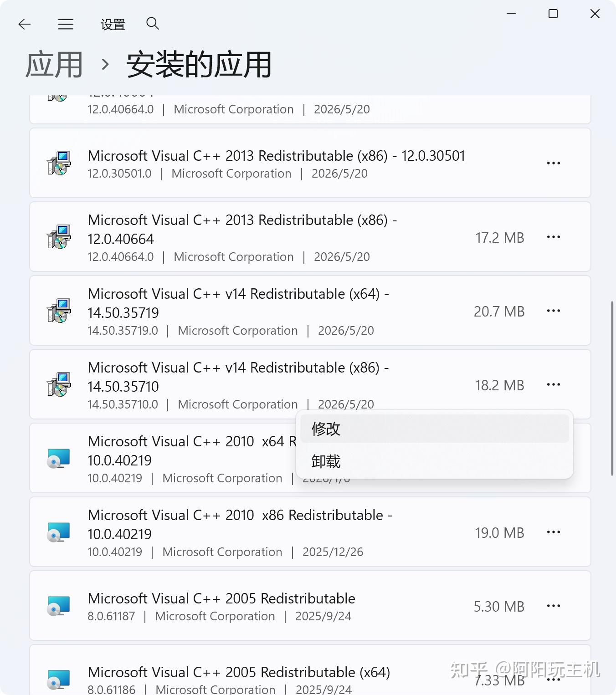This screenshot has height=695, width=616.
Task: Open more options for v14 Redistributable (x64)
Action: tap(554, 311)
